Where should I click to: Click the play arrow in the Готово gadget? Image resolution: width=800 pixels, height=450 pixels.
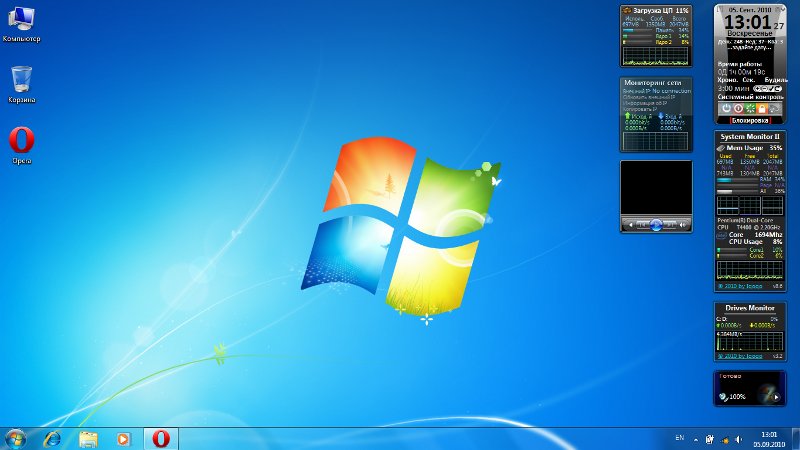pos(776,397)
